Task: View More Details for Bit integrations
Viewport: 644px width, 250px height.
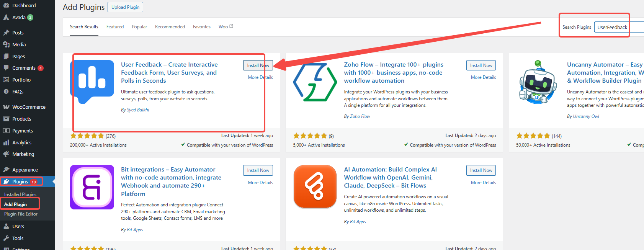Action: click(260, 183)
